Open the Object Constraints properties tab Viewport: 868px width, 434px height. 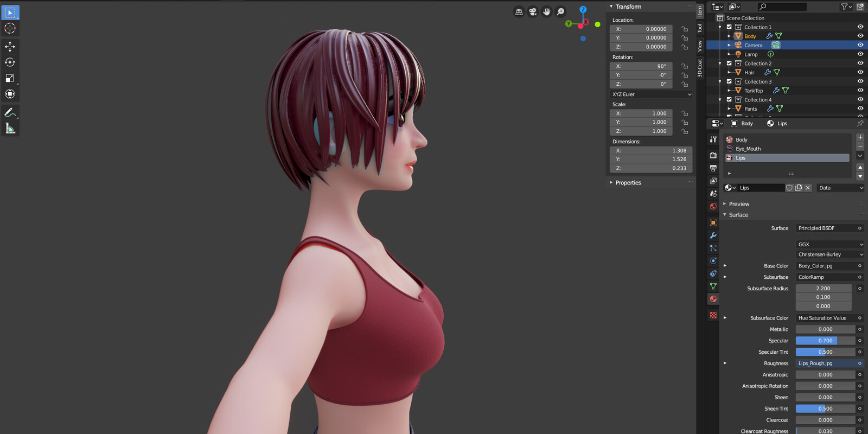coord(713,273)
